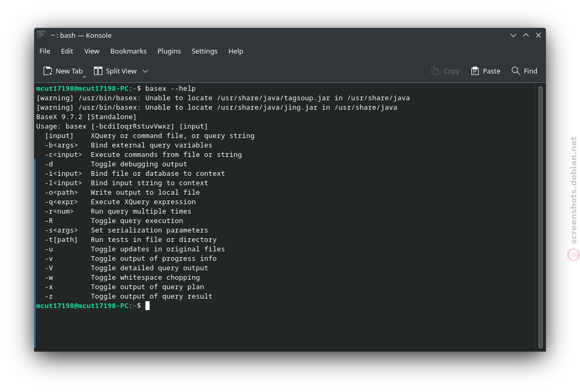
Task: Click 'Toggle updates in original files'
Action: pyautogui.click(x=158, y=249)
